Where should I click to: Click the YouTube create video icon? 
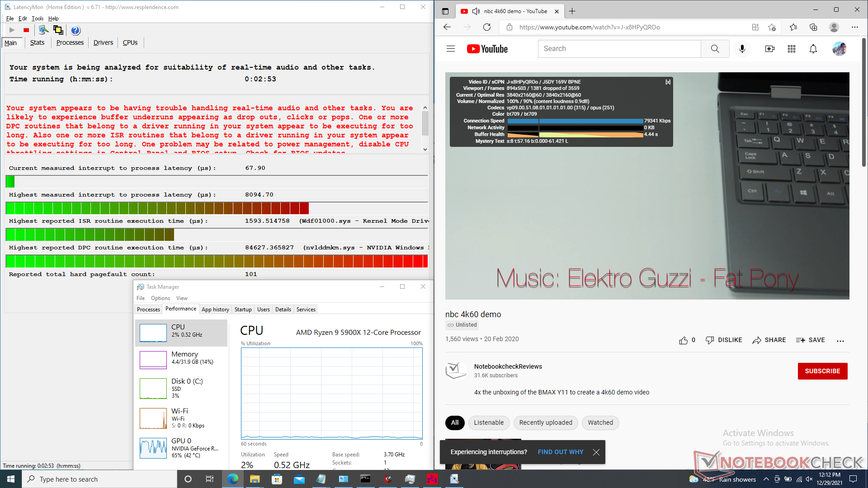769,49
